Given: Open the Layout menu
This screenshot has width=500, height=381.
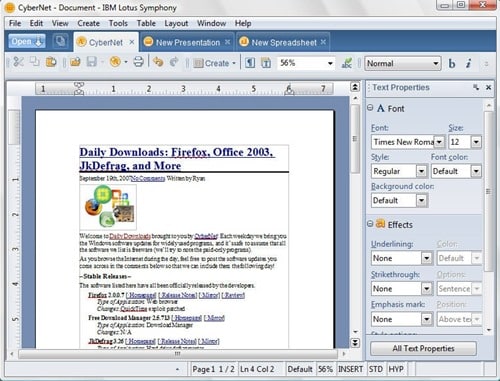Looking at the screenshot, I should [x=176, y=23].
